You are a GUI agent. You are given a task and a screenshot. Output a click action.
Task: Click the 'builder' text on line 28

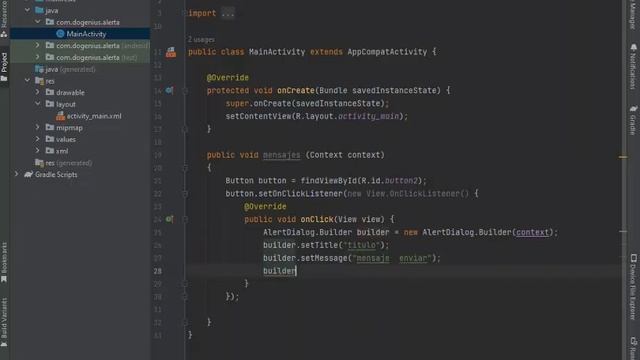point(279,271)
